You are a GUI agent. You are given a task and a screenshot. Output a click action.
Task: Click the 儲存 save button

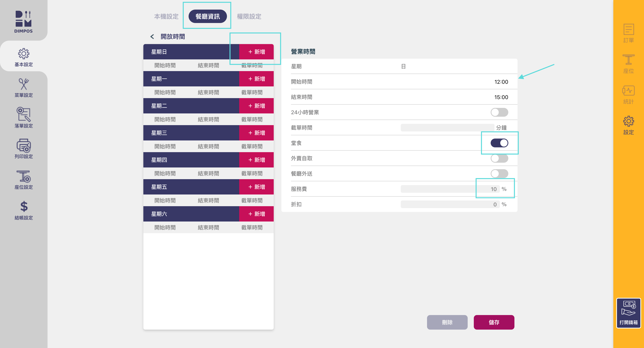[494, 322]
